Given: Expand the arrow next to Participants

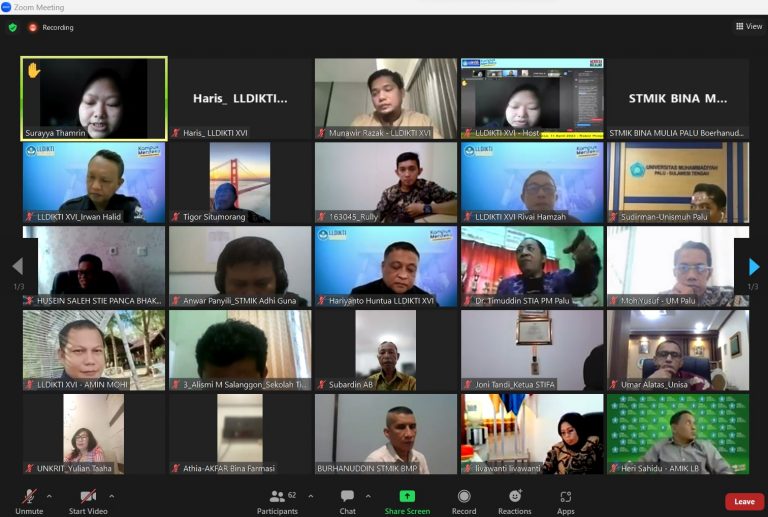Looking at the screenshot, I should click(x=310, y=495).
